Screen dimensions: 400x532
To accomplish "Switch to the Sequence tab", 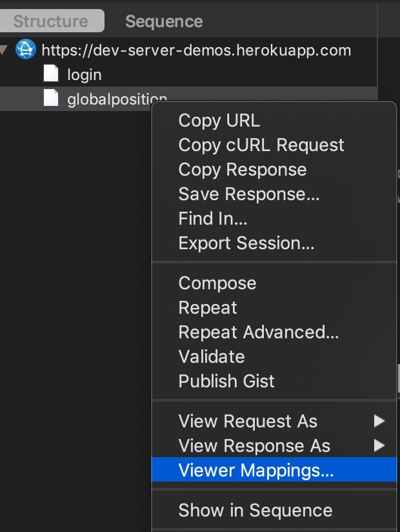I will point(164,21).
